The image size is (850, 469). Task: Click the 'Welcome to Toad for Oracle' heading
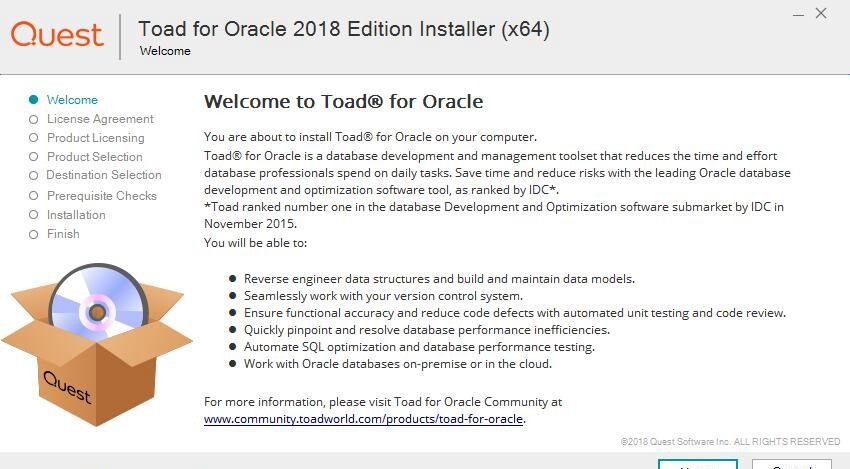pos(344,101)
